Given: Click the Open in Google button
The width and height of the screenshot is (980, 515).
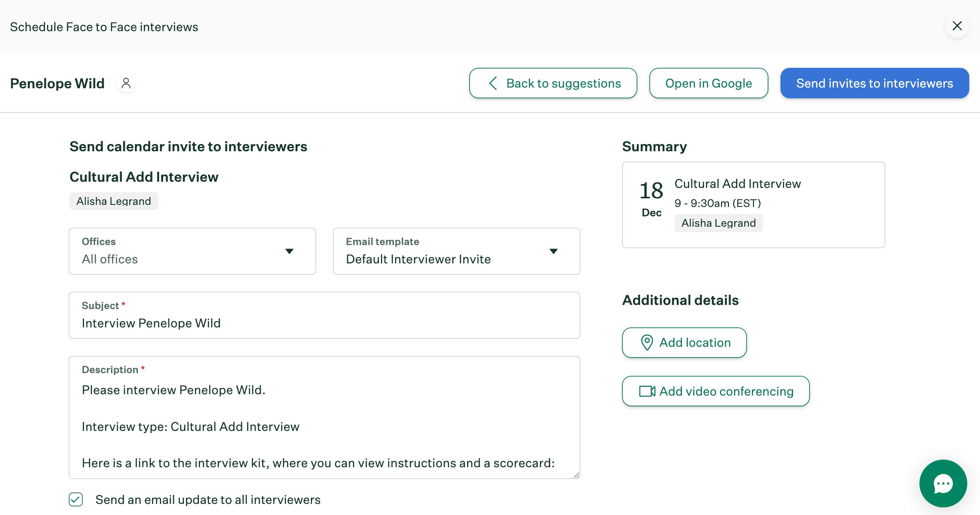Looking at the screenshot, I should pos(708,83).
